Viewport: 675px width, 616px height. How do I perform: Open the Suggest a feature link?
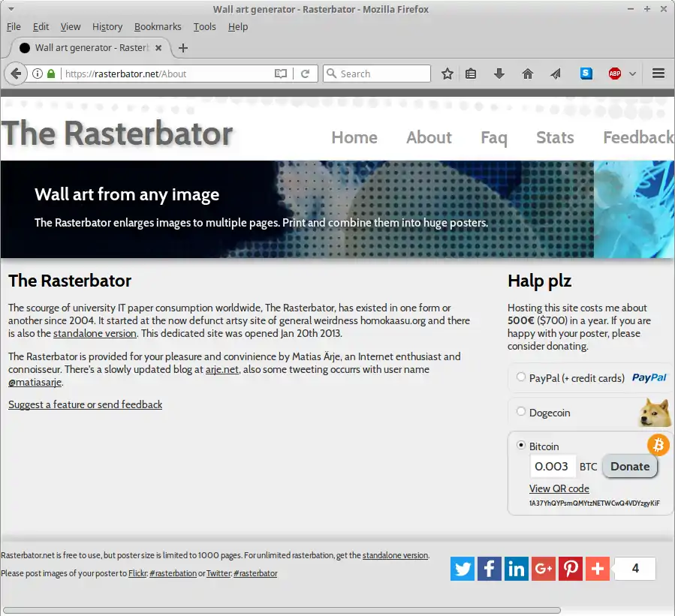(85, 404)
